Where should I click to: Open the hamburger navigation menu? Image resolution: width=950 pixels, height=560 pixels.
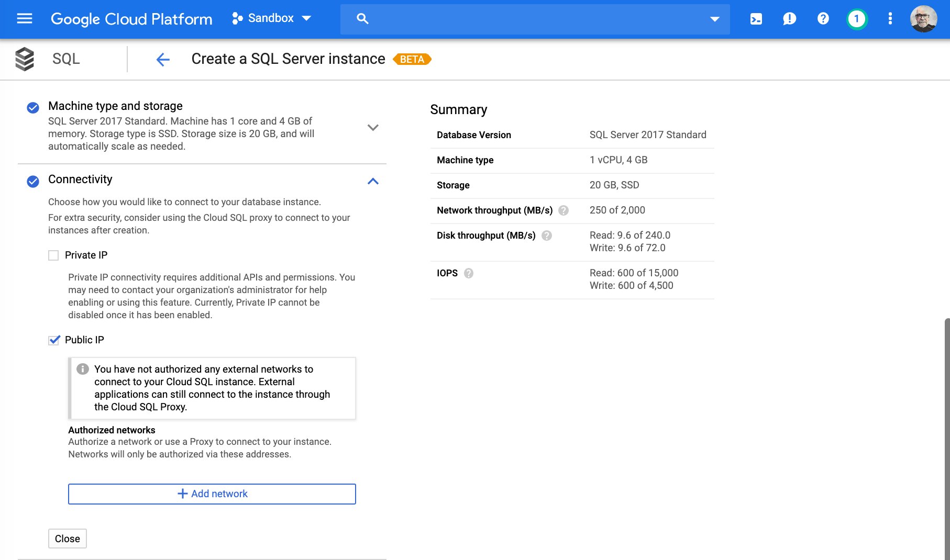(25, 19)
